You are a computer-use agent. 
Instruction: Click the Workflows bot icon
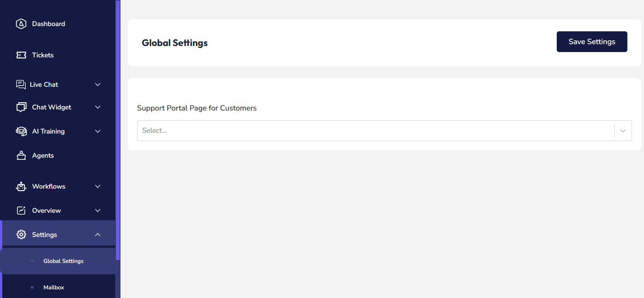21,186
